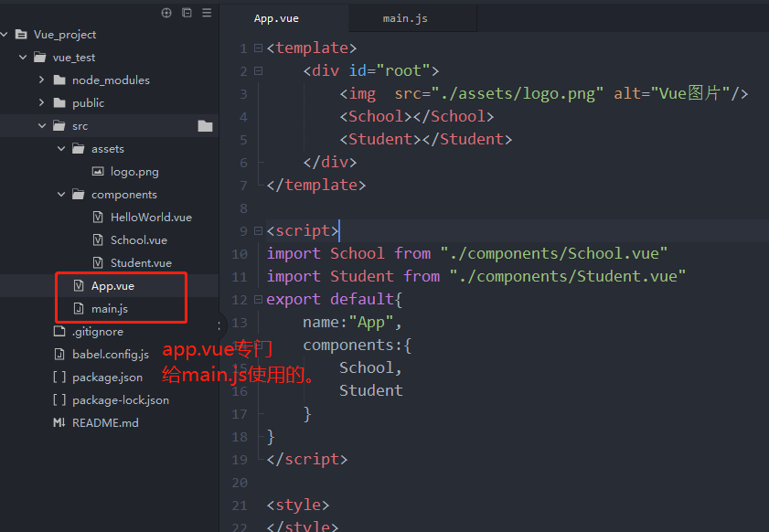The image size is (769, 532).
Task: Open .gitignore in the tree
Action: 98,332
